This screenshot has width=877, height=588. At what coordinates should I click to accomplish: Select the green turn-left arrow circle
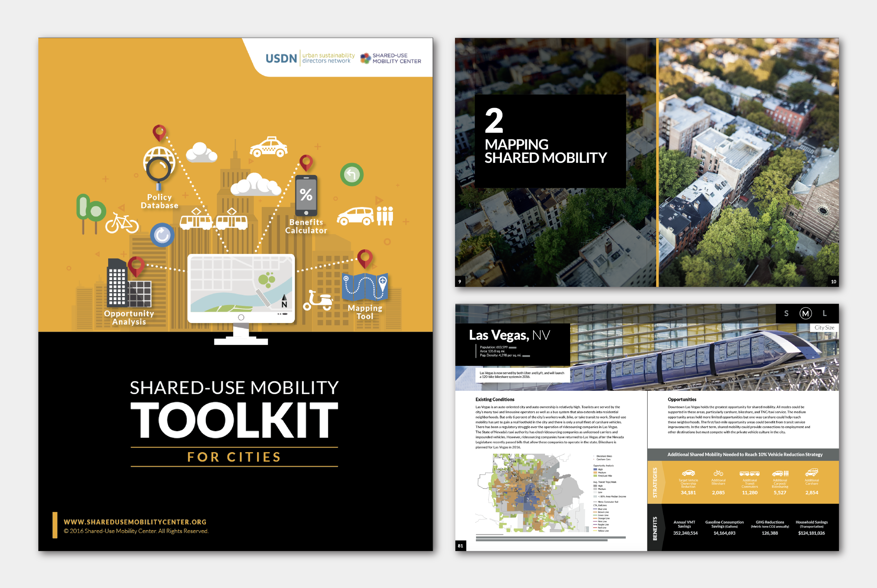[x=352, y=174]
